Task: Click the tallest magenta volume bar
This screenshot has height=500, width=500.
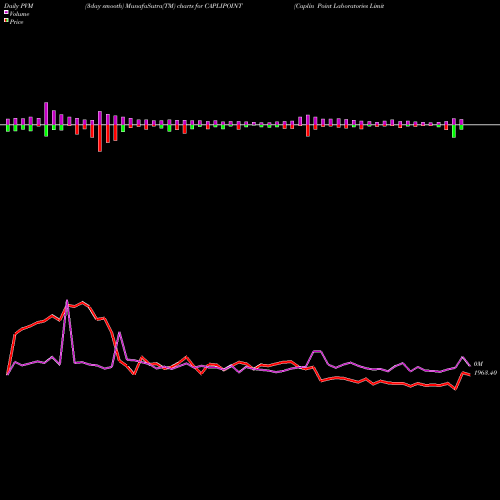Action: [x=46, y=114]
